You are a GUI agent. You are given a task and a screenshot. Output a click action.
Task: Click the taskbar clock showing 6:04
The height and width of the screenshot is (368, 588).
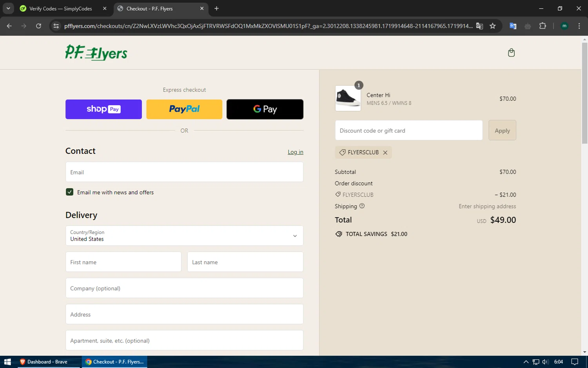pos(559,362)
